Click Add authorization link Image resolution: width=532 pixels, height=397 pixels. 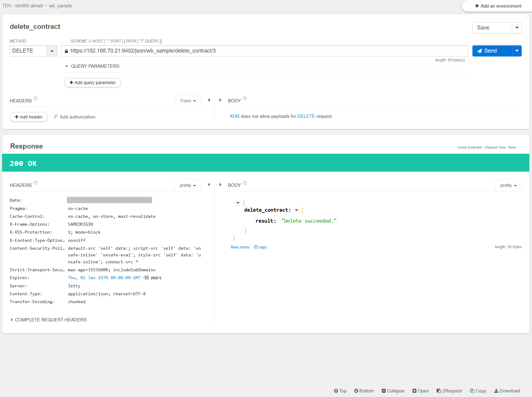[x=74, y=117]
